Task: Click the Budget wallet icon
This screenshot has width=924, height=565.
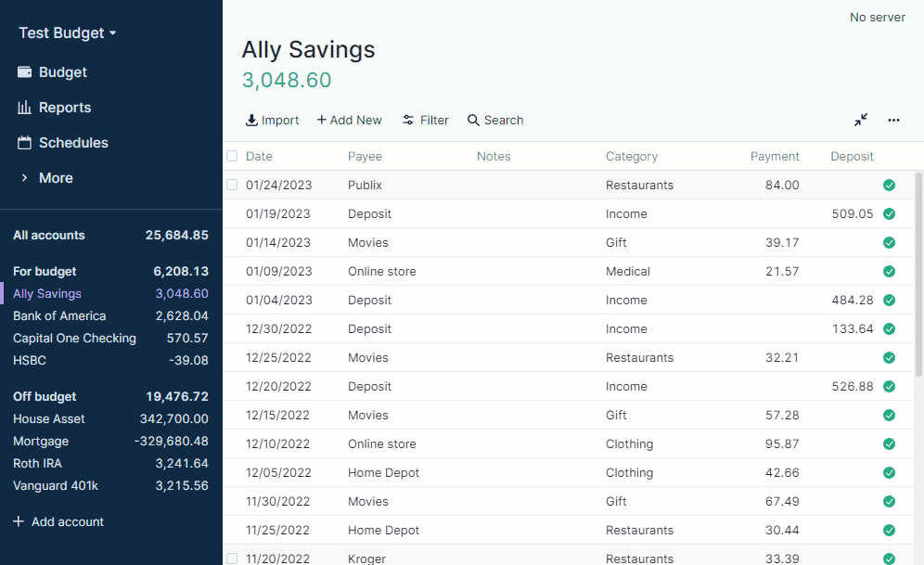Action: pos(24,71)
